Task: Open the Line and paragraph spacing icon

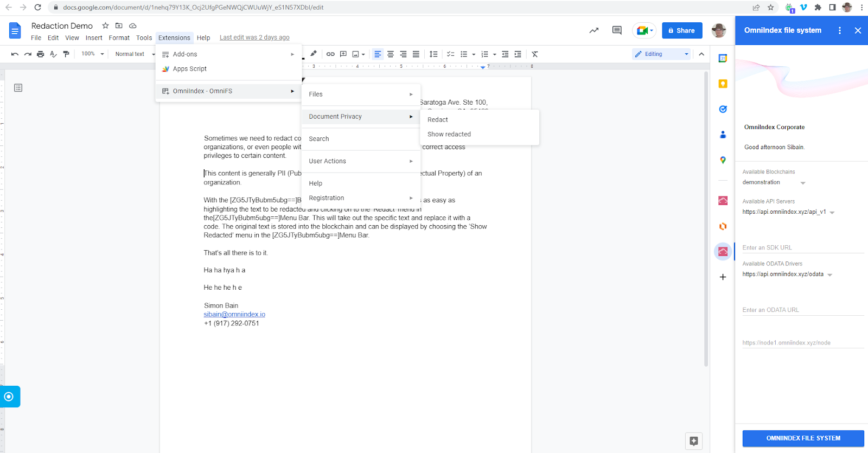Action: pyautogui.click(x=433, y=54)
